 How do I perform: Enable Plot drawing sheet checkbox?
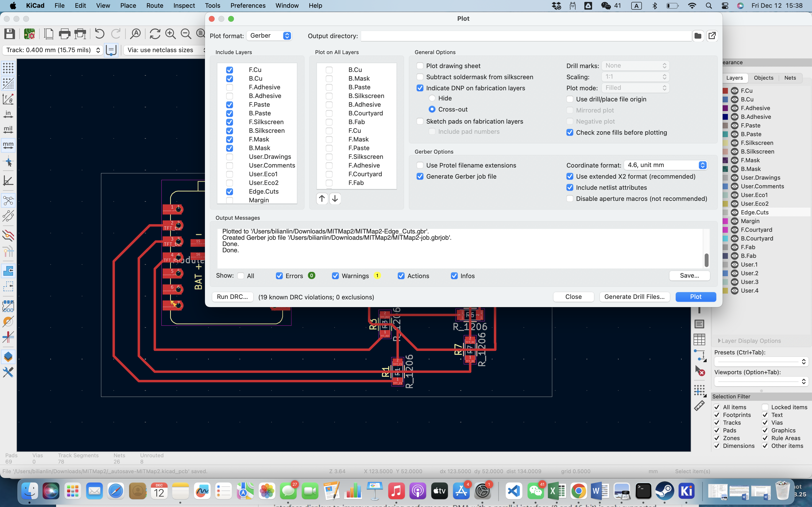click(x=420, y=66)
